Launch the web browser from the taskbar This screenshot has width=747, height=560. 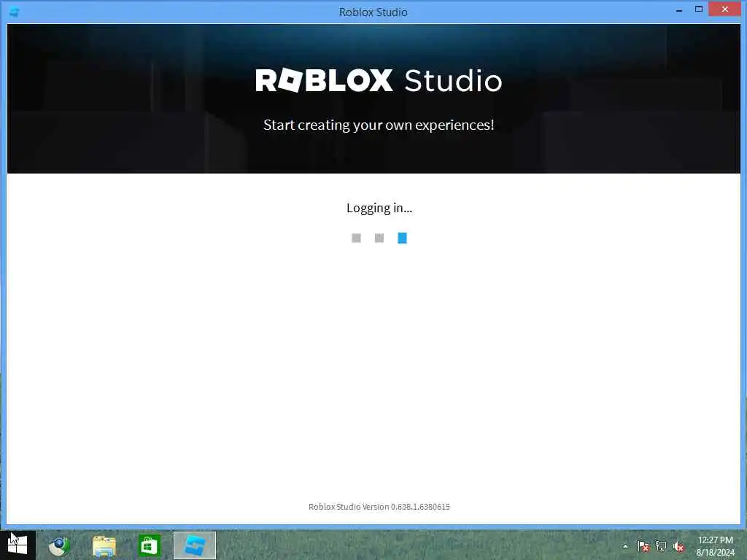(59, 545)
